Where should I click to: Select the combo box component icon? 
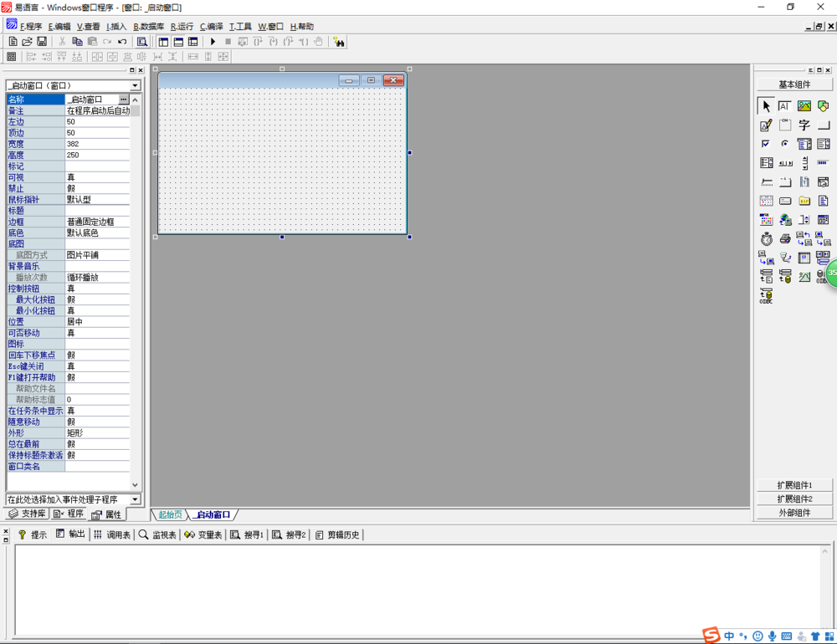pyautogui.click(x=804, y=144)
